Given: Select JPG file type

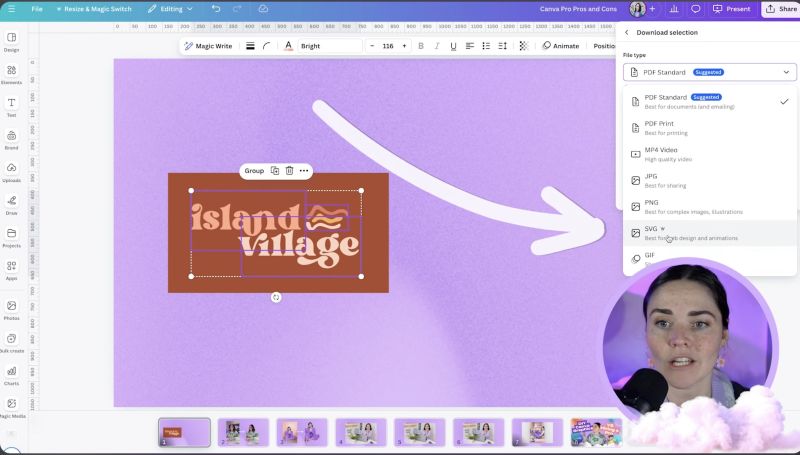Looking at the screenshot, I should 709,180.
